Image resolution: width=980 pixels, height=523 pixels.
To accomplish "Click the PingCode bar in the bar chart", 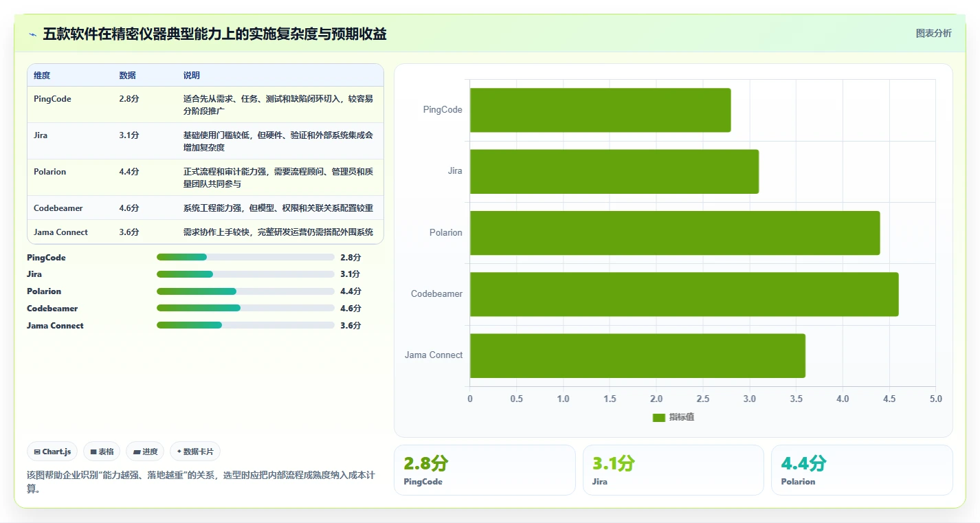I will [600, 110].
